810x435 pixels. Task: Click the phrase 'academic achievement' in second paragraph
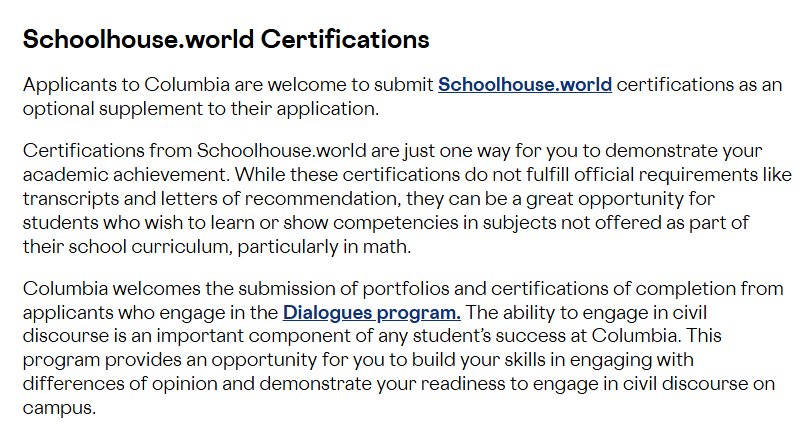[x=124, y=175]
